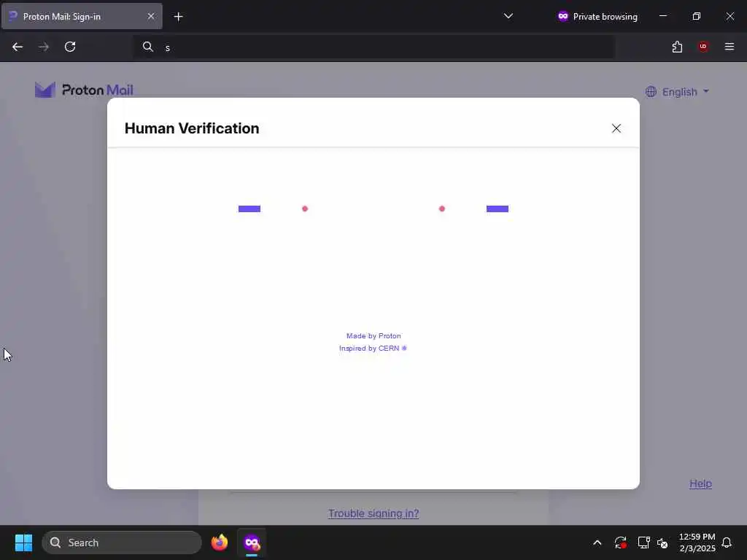
Task: Open the extensions puzzle icon
Action: [677, 47]
